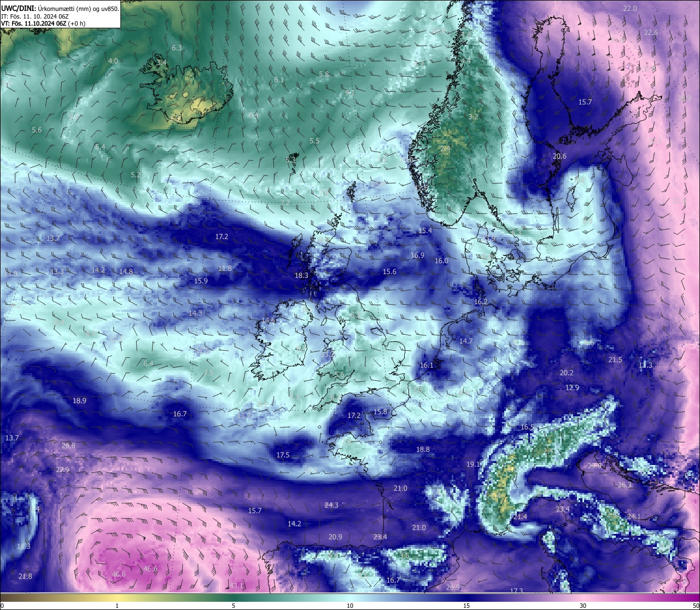Select the 4.0 value label

tap(113, 61)
